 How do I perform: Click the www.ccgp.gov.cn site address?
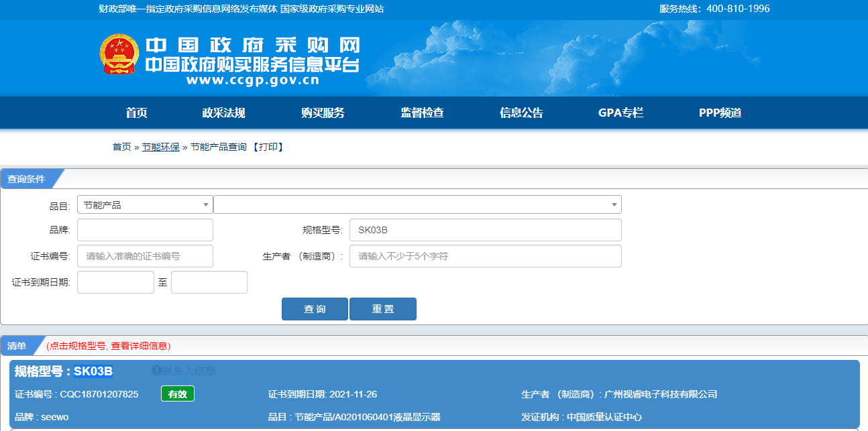pyautogui.click(x=253, y=80)
